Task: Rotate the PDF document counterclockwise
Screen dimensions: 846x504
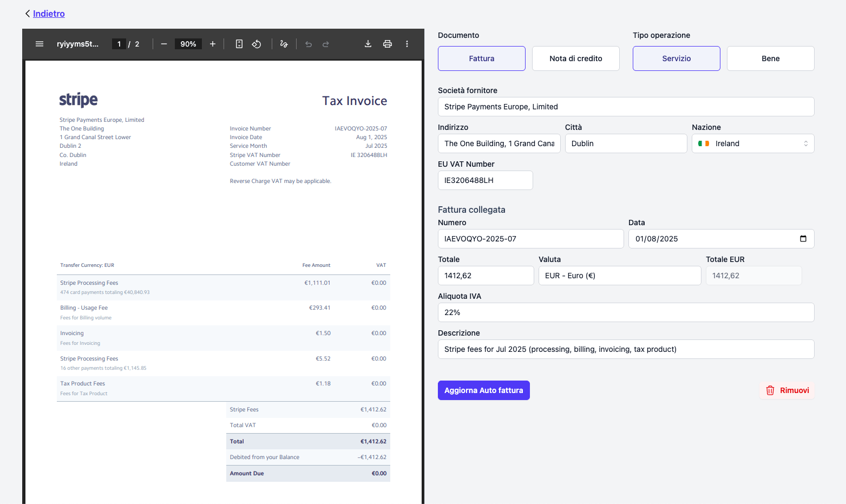Action: point(257,44)
